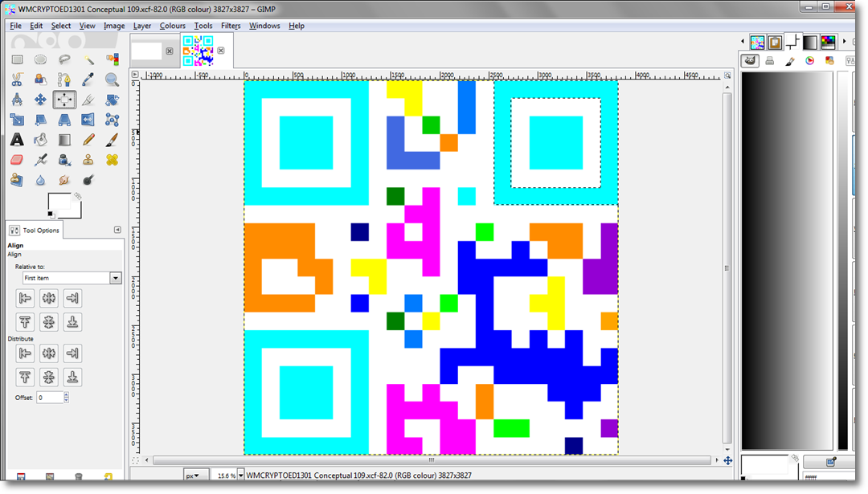The image size is (868, 494).
Task: Select the Rectangle Select tool
Action: coord(17,59)
